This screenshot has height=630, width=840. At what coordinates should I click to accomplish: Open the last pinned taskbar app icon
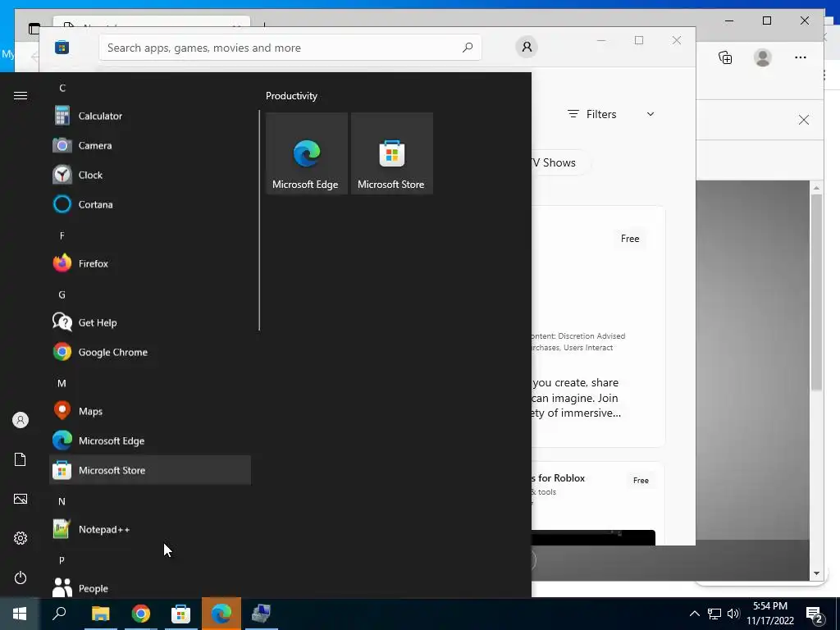[x=261, y=614]
